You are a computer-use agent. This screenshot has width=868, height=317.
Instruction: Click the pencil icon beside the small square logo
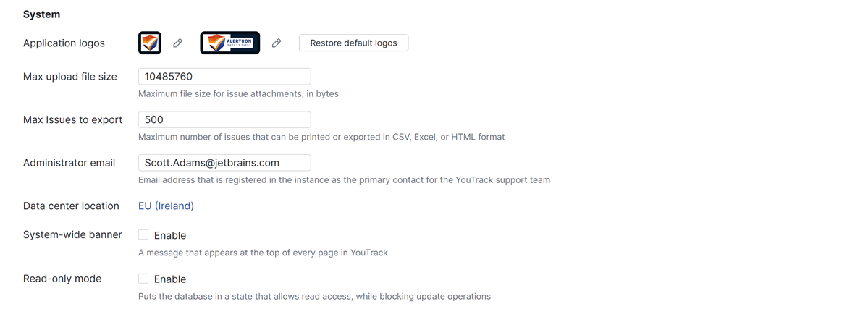[177, 43]
